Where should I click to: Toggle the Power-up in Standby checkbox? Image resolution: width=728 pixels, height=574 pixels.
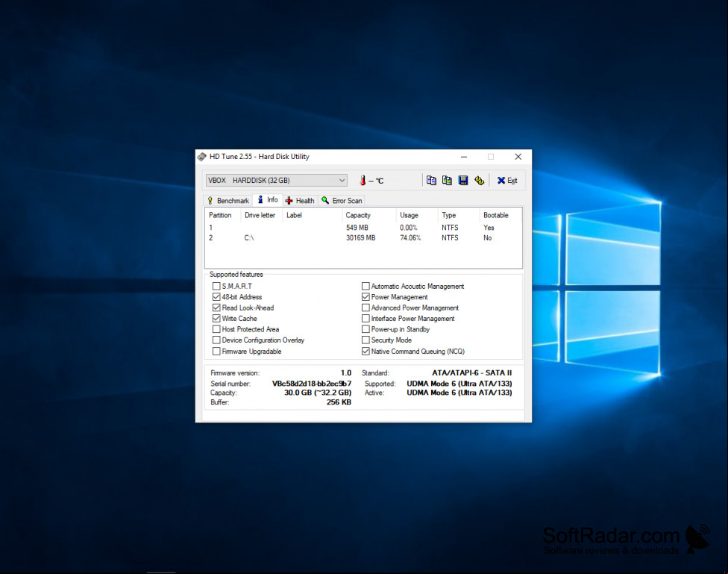(x=365, y=329)
